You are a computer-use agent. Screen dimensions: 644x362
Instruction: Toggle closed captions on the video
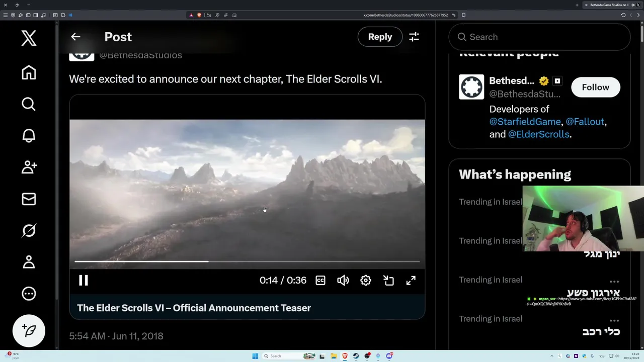(320, 280)
